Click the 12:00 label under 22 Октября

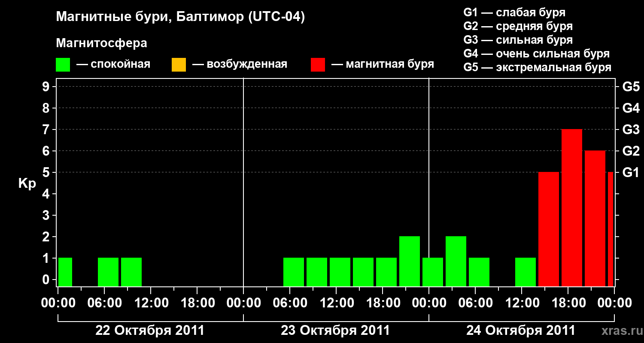pos(151,303)
